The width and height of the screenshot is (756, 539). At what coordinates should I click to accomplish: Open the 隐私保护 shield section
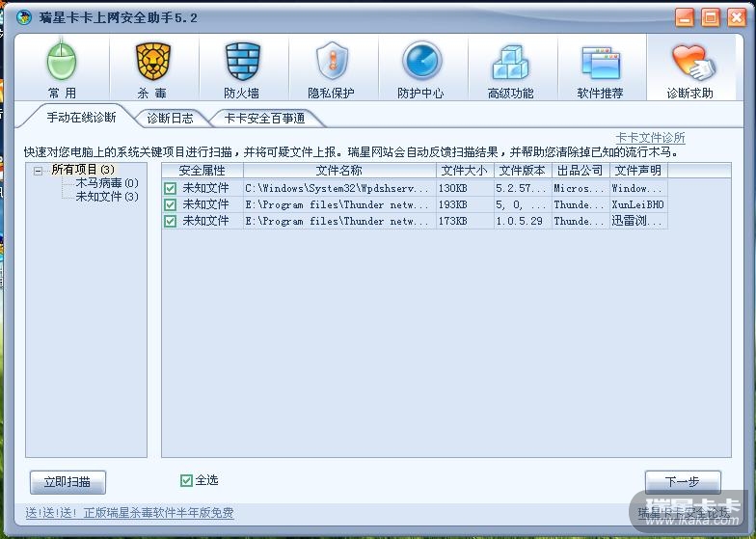pos(332,69)
